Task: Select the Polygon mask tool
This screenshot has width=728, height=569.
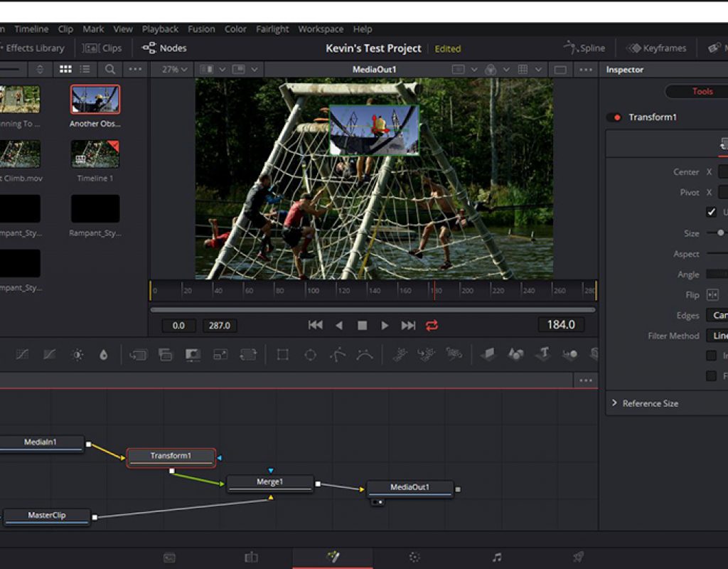Action: point(338,355)
